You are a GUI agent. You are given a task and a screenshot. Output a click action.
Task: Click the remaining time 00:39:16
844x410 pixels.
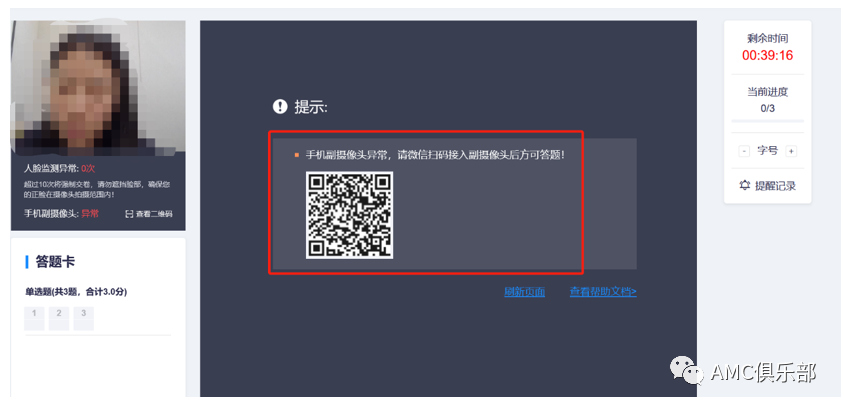pyautogui.click(x=768, y=55)
